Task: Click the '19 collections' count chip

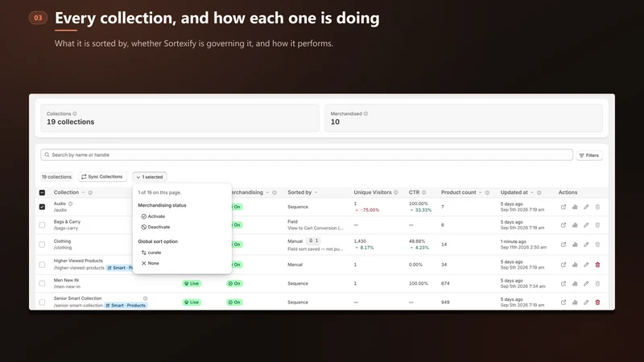Action: [56, 177]
